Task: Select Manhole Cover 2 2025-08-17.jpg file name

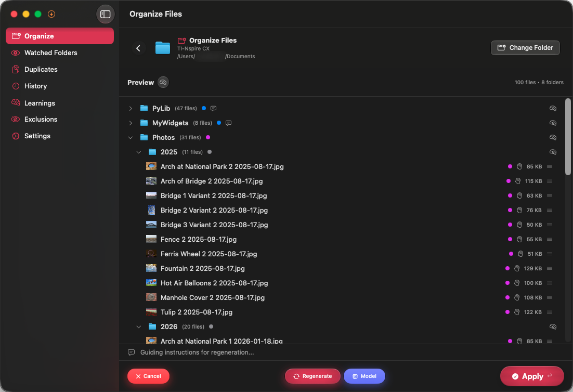Action: (213, 298)
